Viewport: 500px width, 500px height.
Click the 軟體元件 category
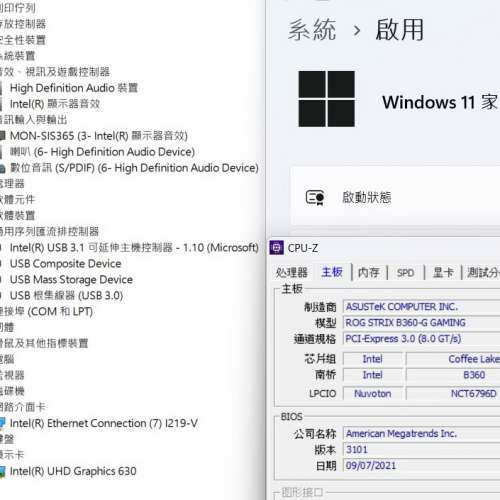point(17,200)
